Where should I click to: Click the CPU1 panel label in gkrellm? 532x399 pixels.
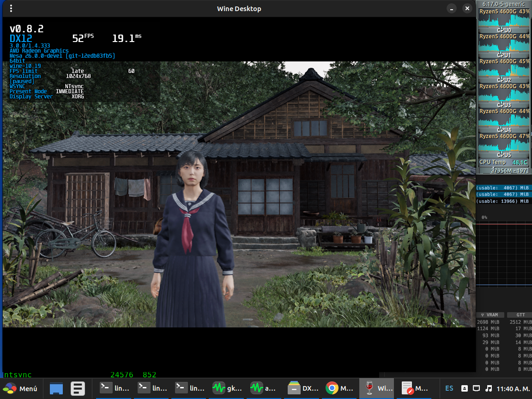click(504, 55)
